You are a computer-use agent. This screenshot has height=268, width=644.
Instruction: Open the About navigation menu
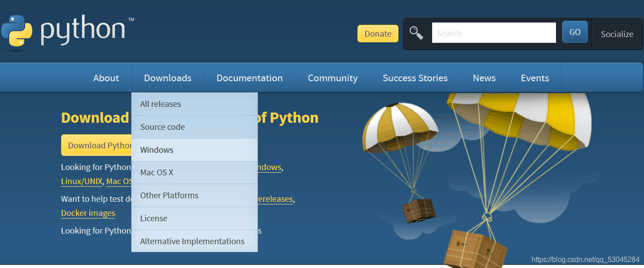106,78
